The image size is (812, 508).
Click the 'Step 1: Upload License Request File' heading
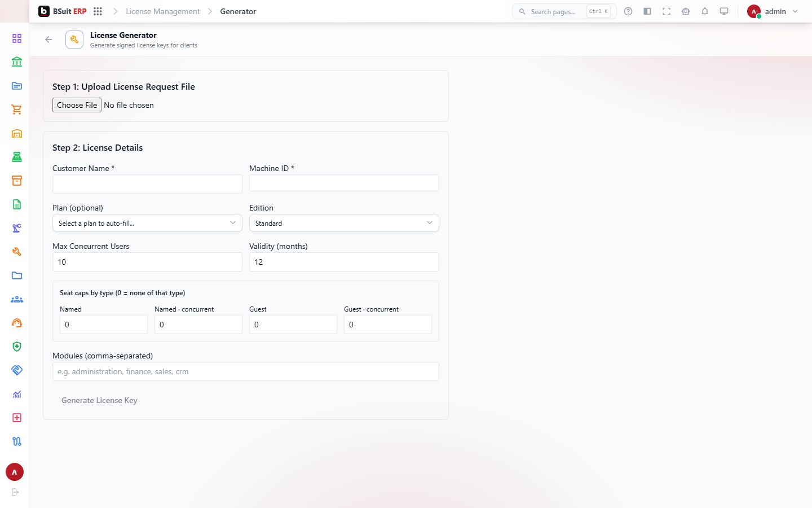(x=123, y=86)
